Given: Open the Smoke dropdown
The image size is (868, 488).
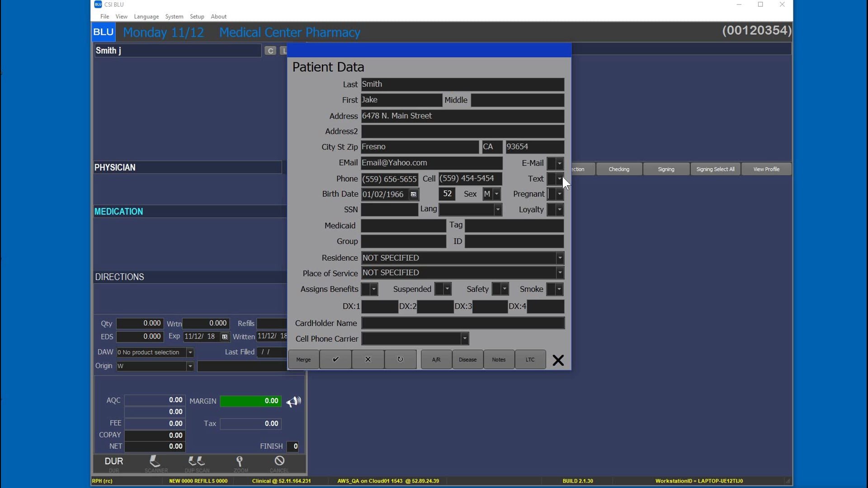Looking at the screenshot, I should coord(559,289).
